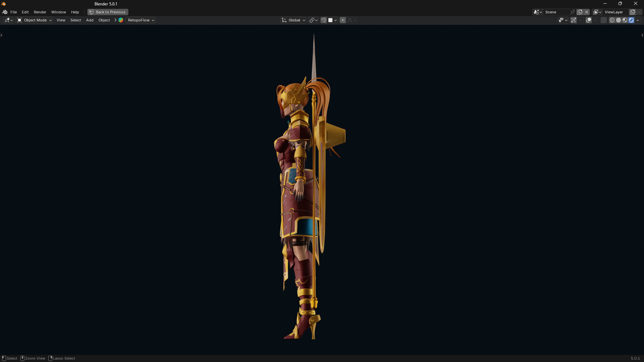Expand the RetopoFlow dropdown menu
This screenshot has width=644, height=362.
click(x=141, y=20)
